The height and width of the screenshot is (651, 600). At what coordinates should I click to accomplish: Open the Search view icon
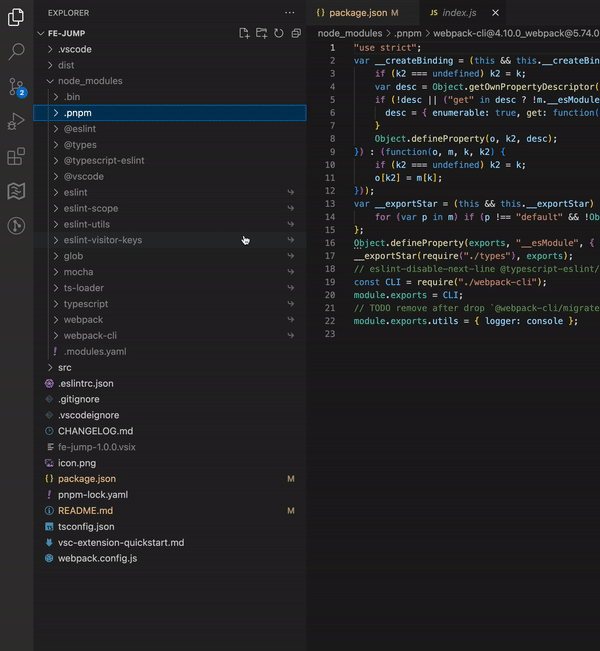[x=16, y=51]
